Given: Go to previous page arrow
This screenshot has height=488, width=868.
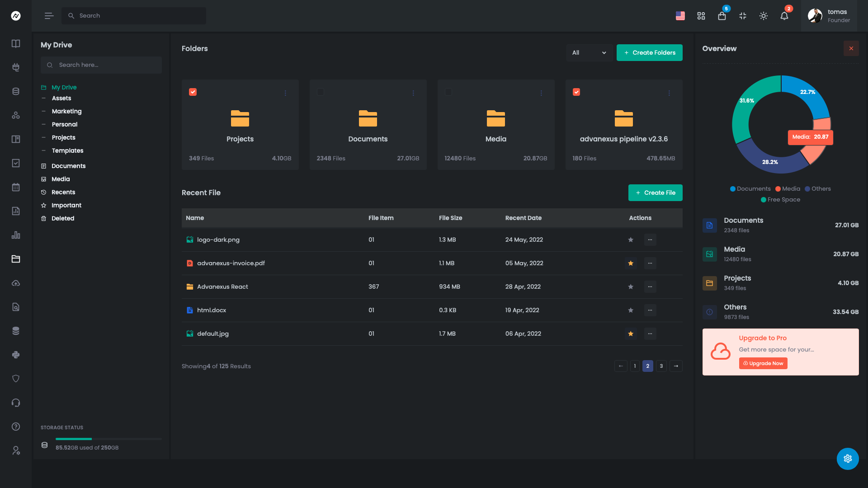Looking at the screenshot, I should tap(621, 366).
